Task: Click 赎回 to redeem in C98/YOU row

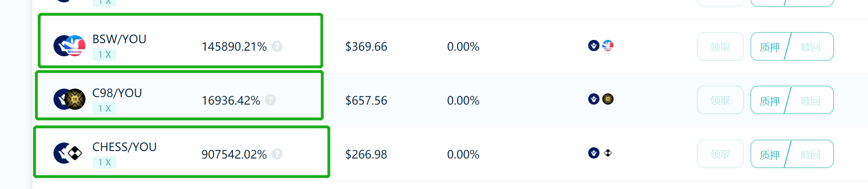Action: (x=810, y=100)
